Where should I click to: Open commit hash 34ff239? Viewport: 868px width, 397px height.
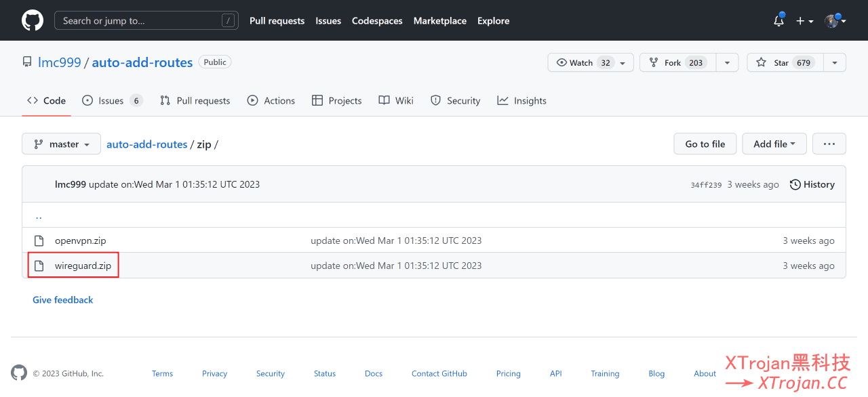click(706, 184)
